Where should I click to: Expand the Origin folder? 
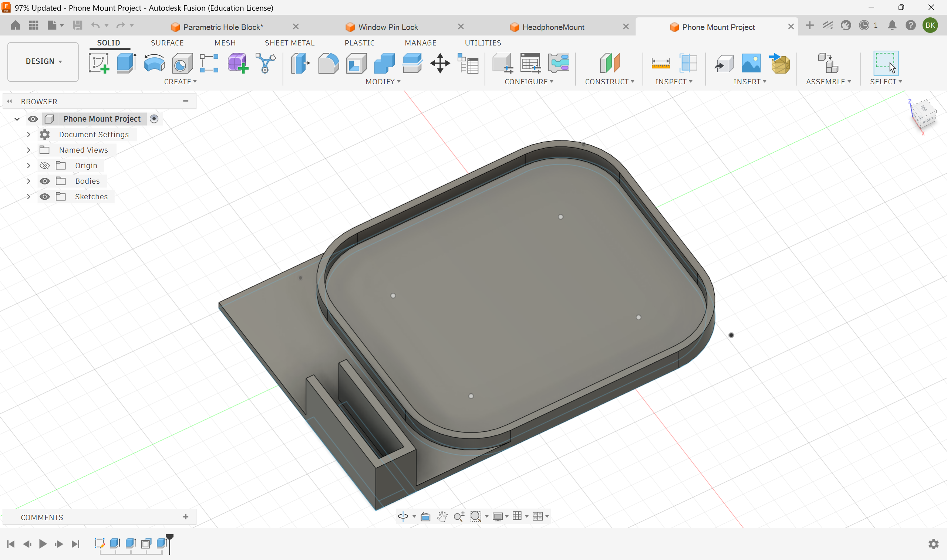[x=28, y=166]
